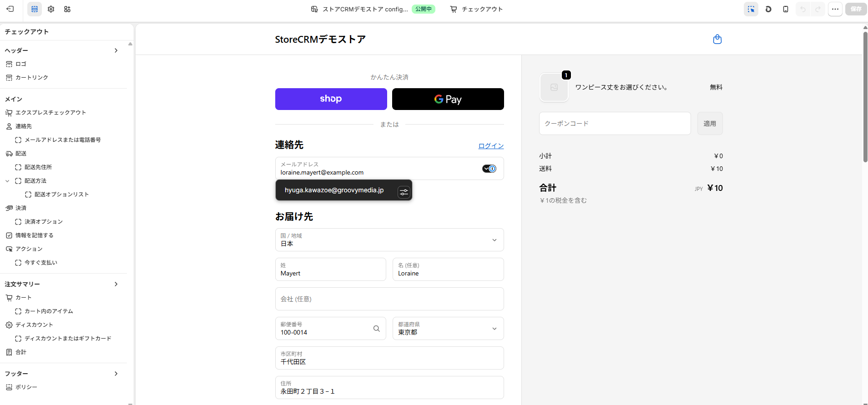
Task: Open the 都道府県 prefecture dropdown
Action: click(448, 329)
